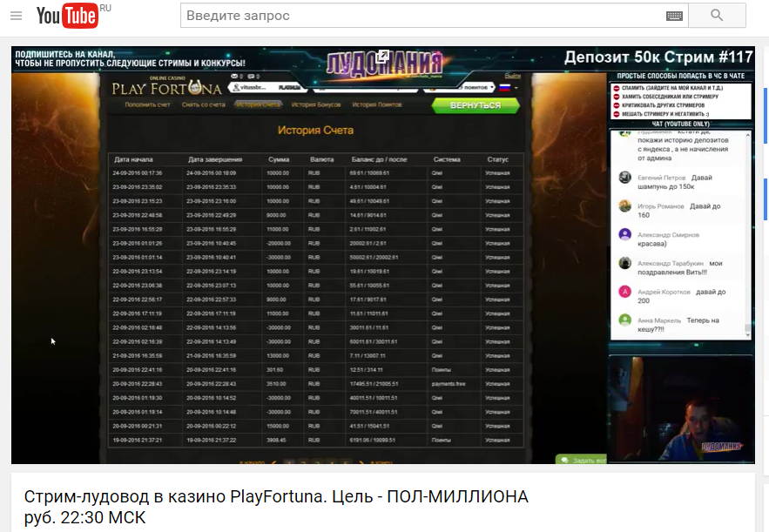Click Александр Тарабукин's chat avatar

click(624, 263)
